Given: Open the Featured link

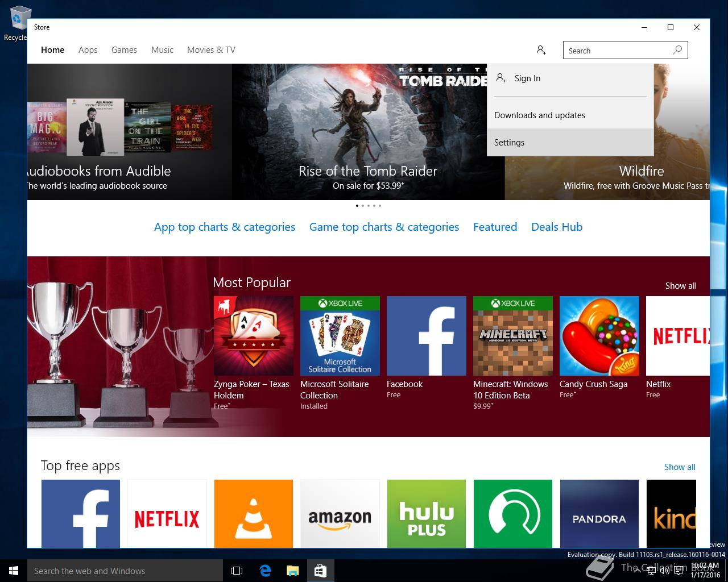Looking at the screenshot, I should coord(495,227).
